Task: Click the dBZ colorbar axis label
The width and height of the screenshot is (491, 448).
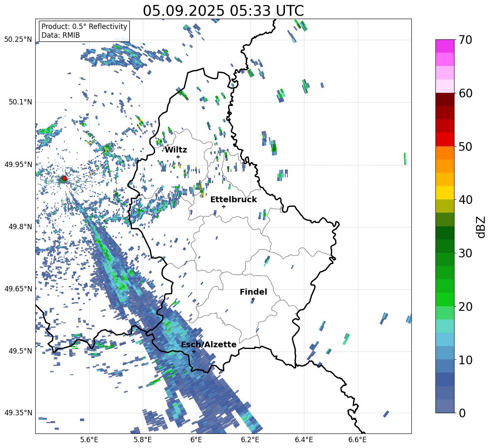Action: pyautogui.click(x=481, y=227)
